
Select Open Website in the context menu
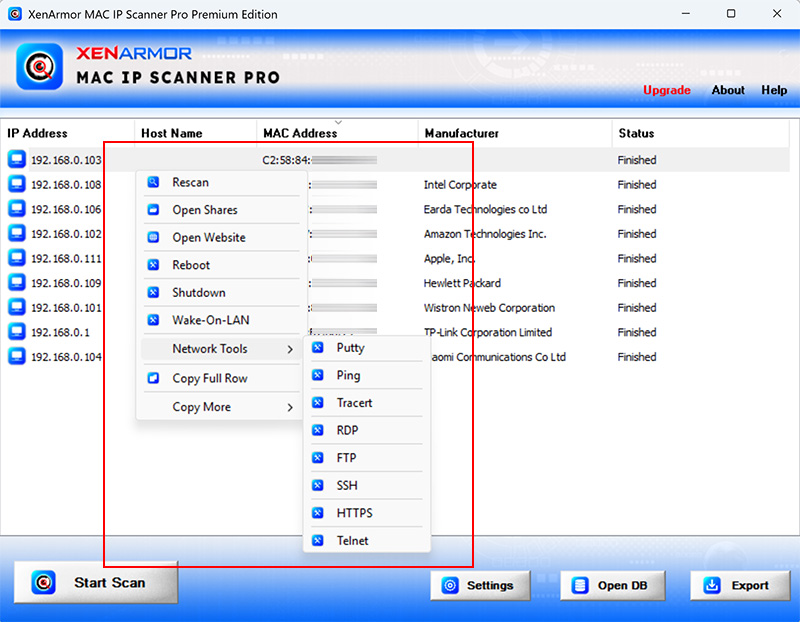(x=221, y=237)
